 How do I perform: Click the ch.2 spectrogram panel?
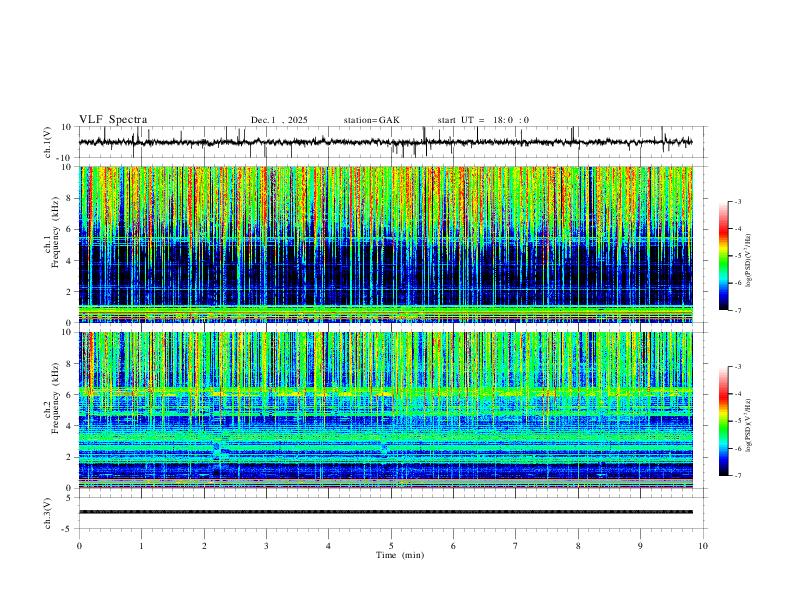click(x=385, y=410)
